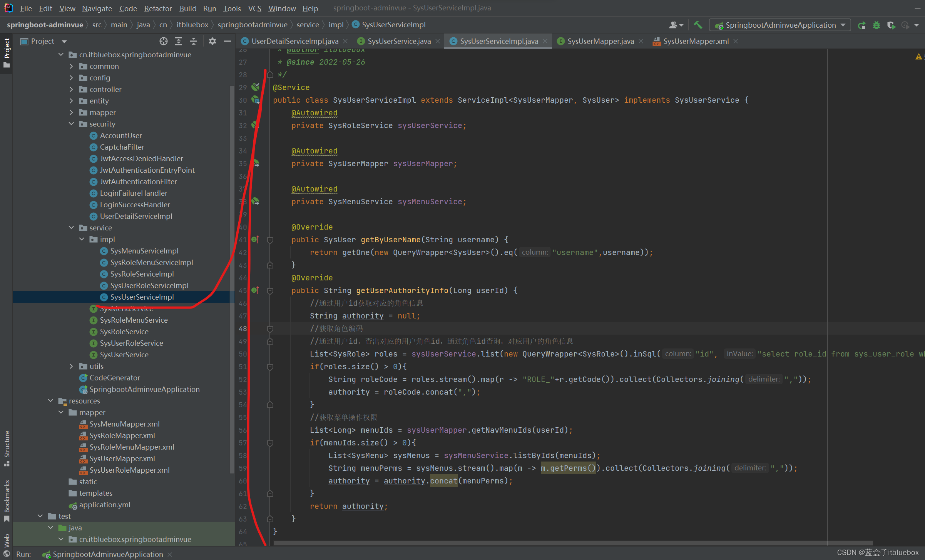925x560 pixels.
Task: Collapse the security folder
Action: 71,124
